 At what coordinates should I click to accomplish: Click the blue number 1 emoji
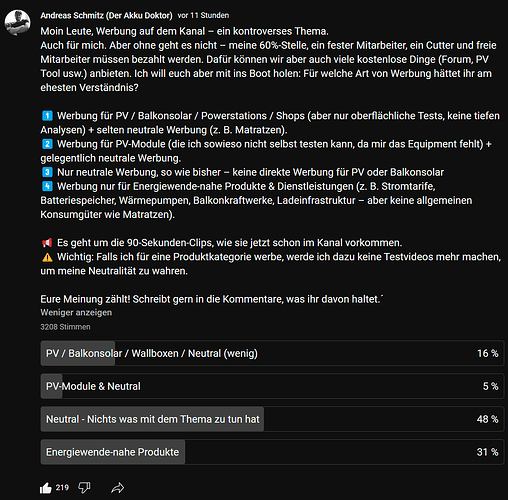point(47,116)
